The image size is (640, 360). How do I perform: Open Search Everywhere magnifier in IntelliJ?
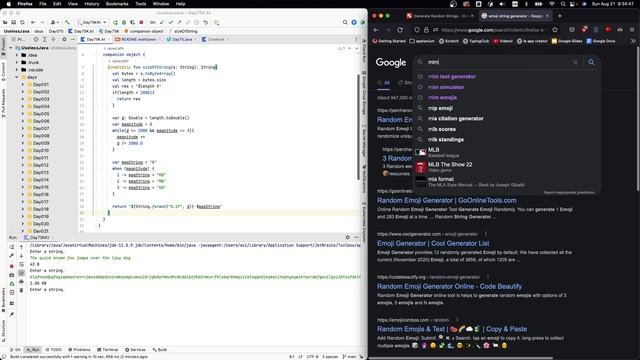tap(345, 22)
